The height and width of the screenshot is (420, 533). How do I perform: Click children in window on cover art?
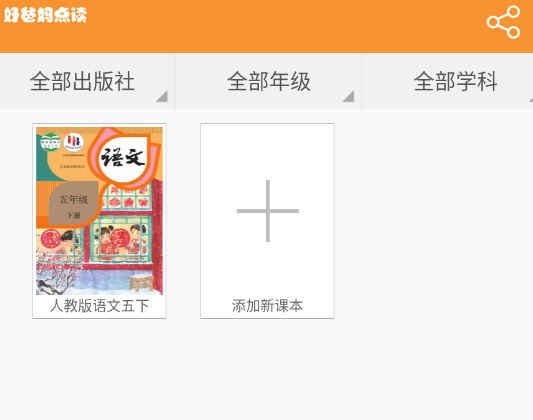point(121,240)
